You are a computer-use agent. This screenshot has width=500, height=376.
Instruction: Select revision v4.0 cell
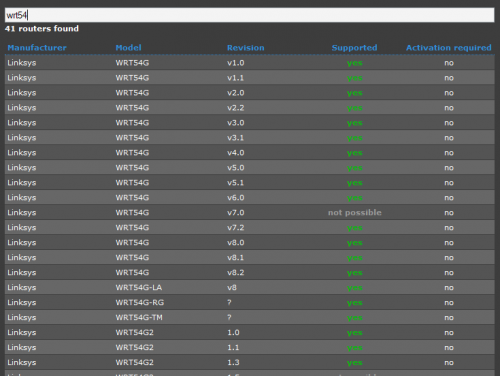(236, 153)
